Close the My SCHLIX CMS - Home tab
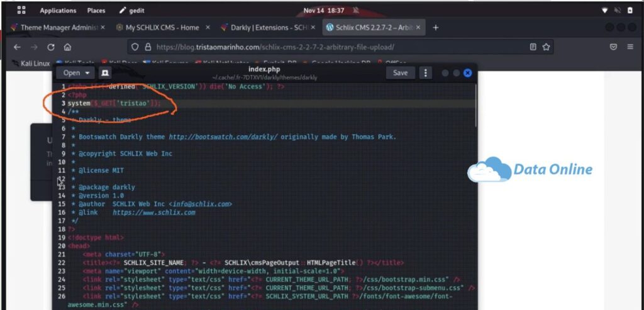The width and height of the screenshot is (644, 310). [x=208, y=28]
